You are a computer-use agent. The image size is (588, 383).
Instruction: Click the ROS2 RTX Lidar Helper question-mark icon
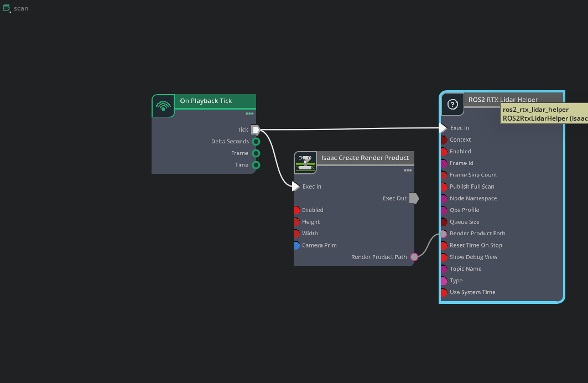click(x=452, y=104)
